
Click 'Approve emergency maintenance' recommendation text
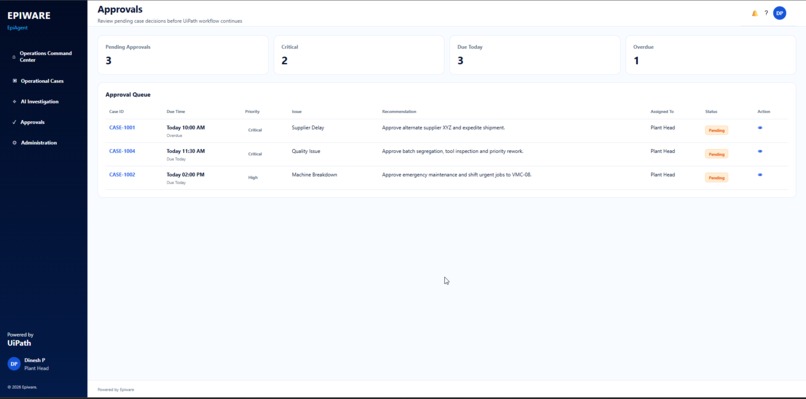[x=456, y=175]
